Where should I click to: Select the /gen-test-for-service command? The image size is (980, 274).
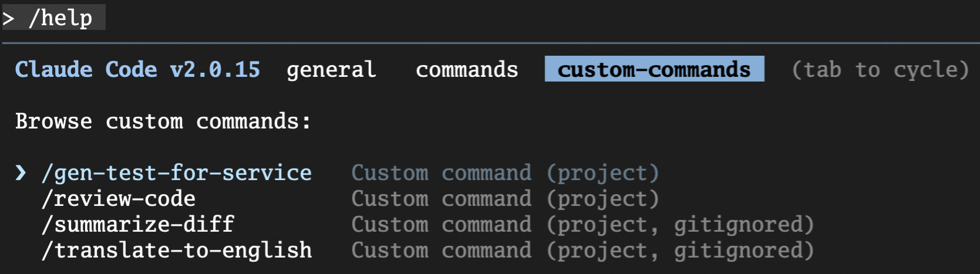pyautogui.click(x=177, y=172)
